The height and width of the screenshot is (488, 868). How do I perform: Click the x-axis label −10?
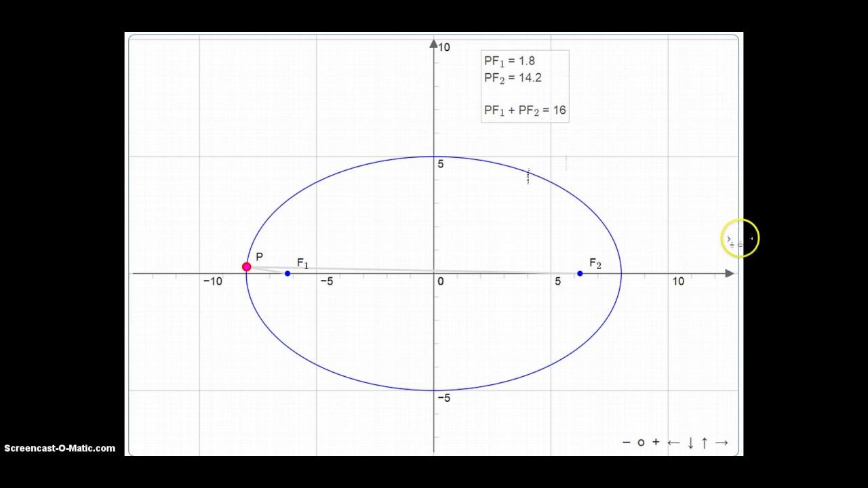[x=212, y=281]
